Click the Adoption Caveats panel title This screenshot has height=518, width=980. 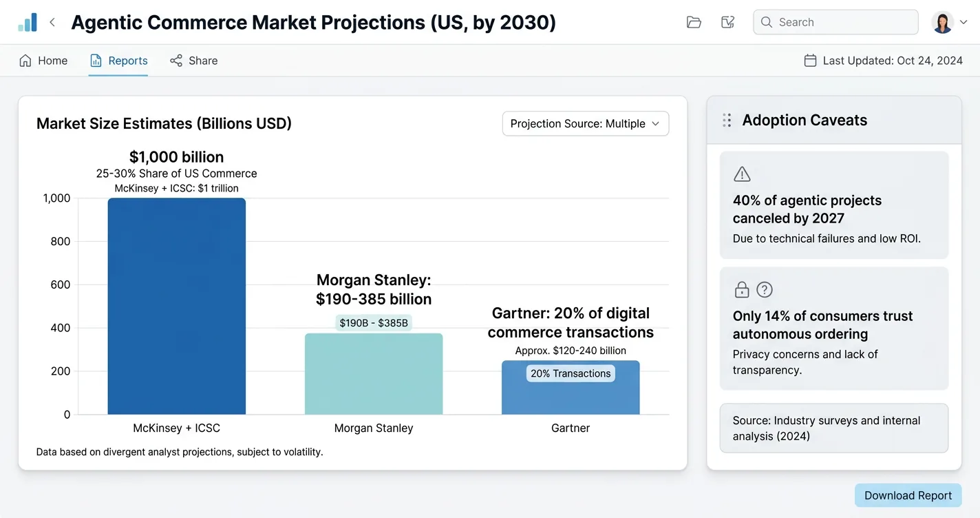click(805, 120)
